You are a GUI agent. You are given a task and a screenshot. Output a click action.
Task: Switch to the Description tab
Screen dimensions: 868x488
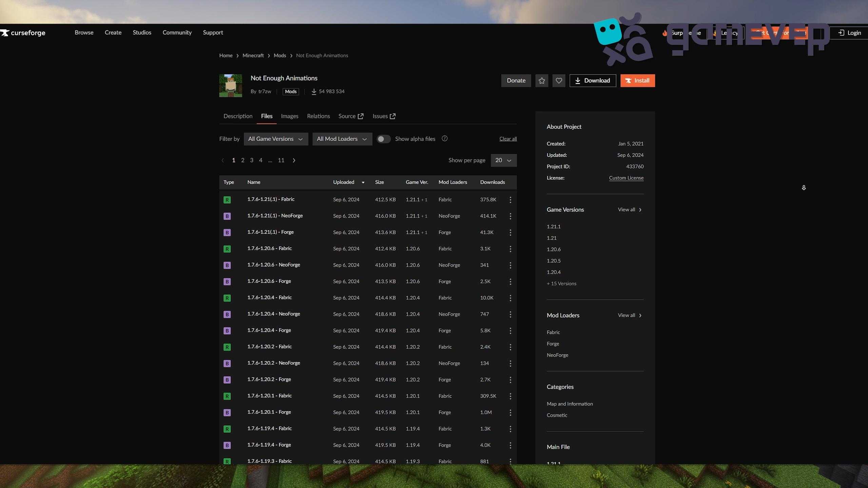tap(238, 116)
